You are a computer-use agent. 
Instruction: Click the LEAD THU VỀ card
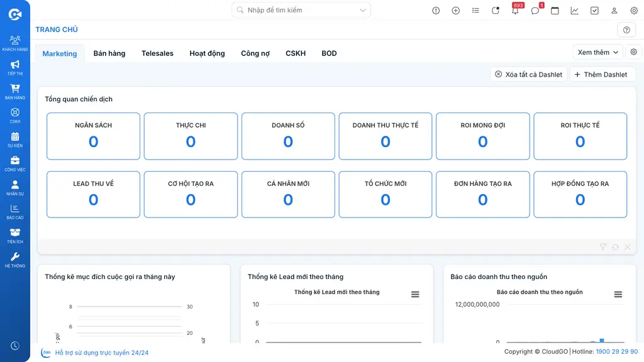tap(93, 195)
